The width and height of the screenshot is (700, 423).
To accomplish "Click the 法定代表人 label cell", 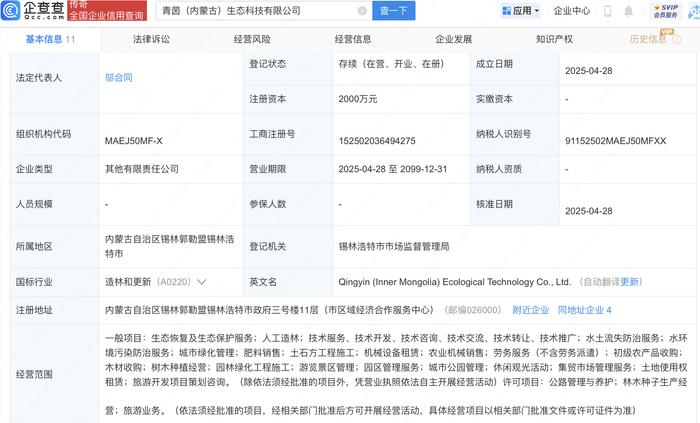I will 54,83.
